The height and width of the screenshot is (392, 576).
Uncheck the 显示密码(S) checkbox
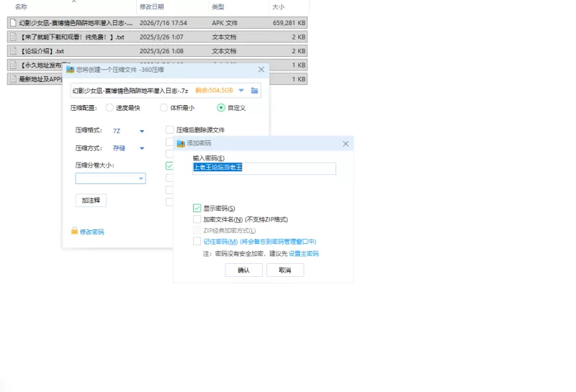click(x=197, y=208)
